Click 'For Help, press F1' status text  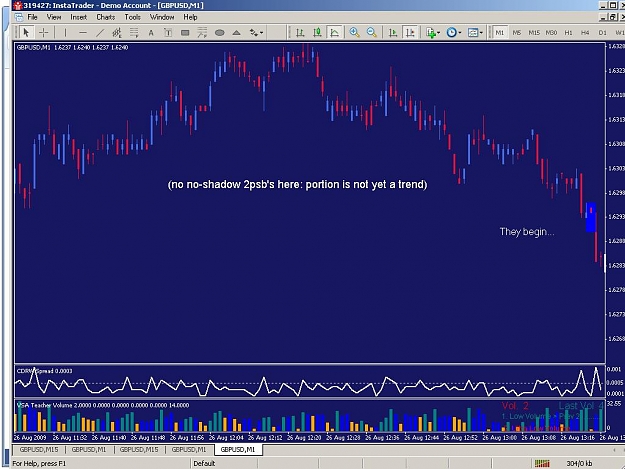[x=39, y=463]
